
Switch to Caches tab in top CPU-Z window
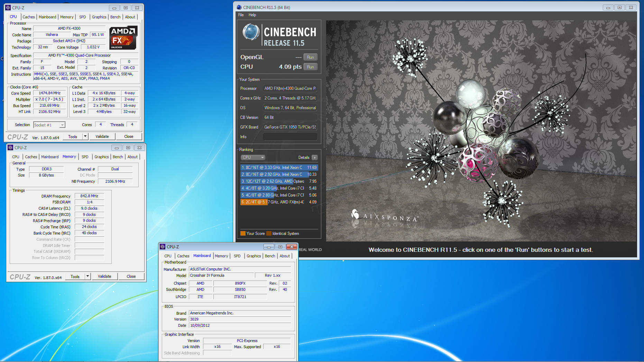tap(29, 17)
